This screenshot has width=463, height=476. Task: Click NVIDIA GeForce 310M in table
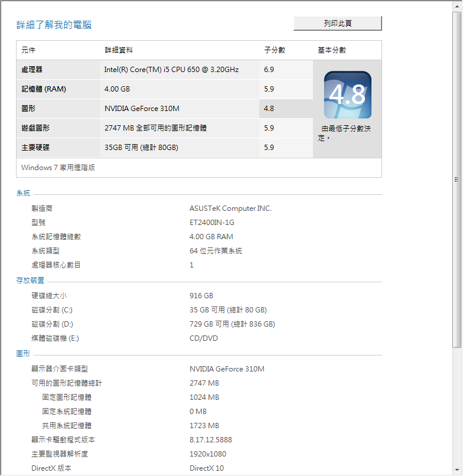tap(142, 109)
